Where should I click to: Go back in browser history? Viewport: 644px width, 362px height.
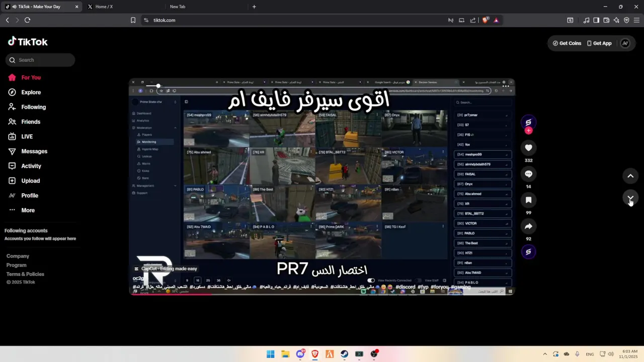[7, 20]
